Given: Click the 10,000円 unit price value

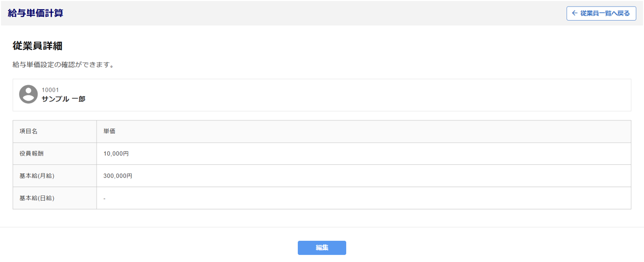Looking at the screenshot, I should (116, 154).
